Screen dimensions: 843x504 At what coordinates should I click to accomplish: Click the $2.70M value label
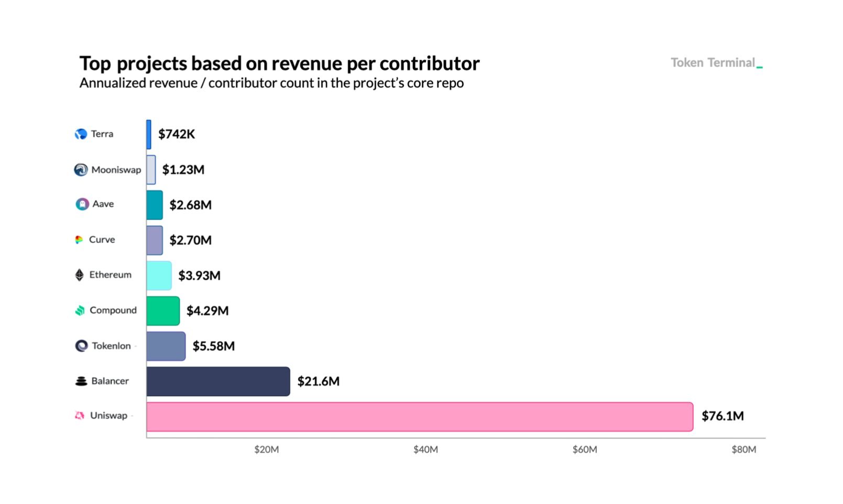click(x=191, y=240)
